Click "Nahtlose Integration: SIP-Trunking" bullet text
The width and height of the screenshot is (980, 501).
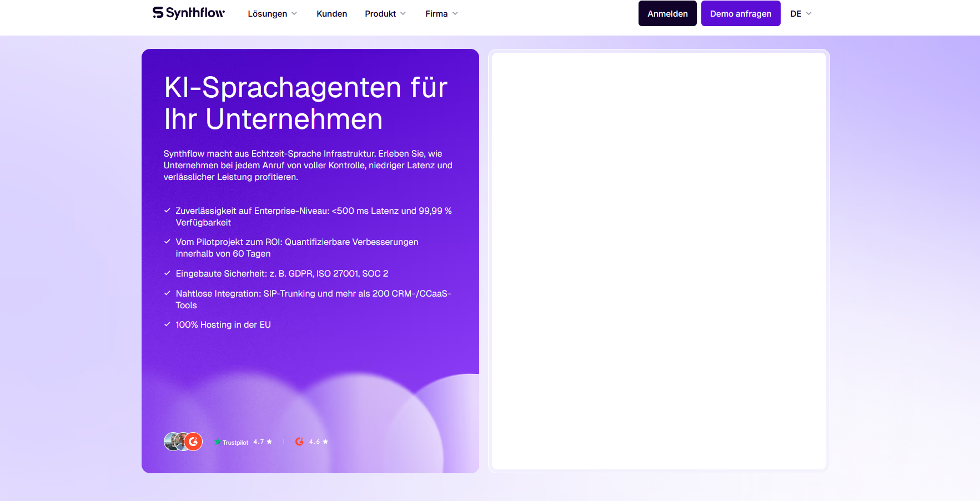click(314, 299)
